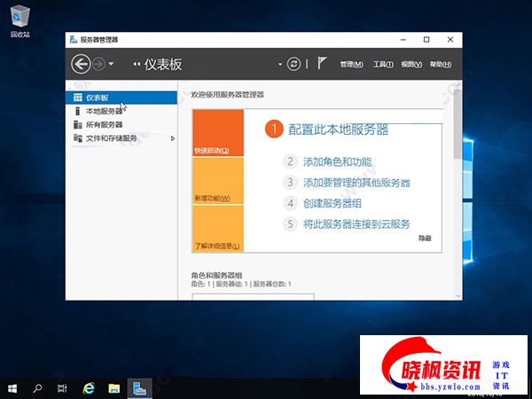Refresh the Server Manager dashboard
532x399 pixels.
294,64
